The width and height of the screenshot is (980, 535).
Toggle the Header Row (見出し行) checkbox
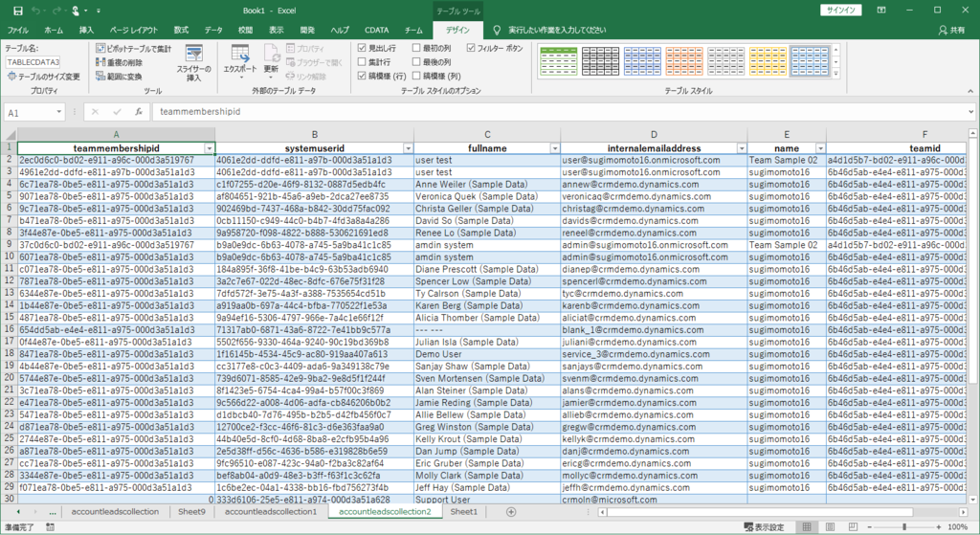click(362, 48)
